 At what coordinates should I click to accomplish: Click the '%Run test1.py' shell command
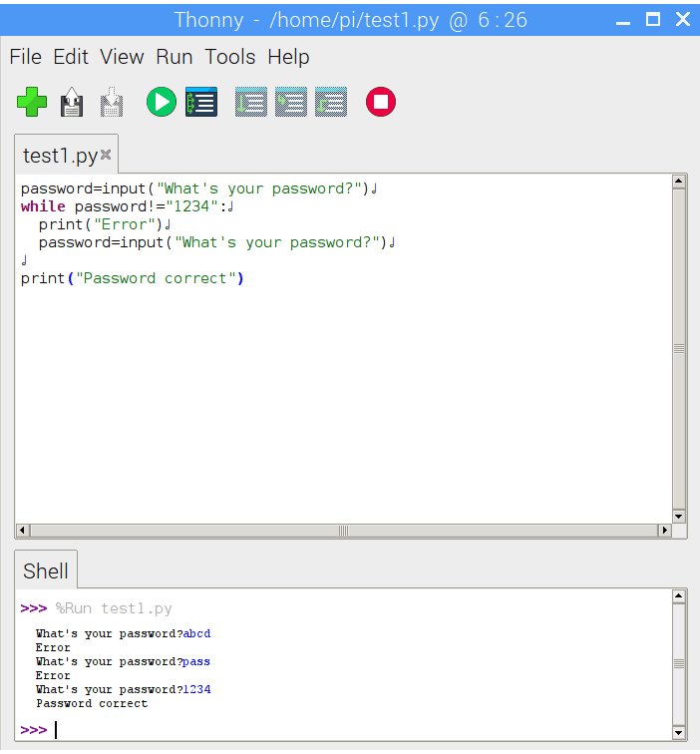(x=114, y=608)
